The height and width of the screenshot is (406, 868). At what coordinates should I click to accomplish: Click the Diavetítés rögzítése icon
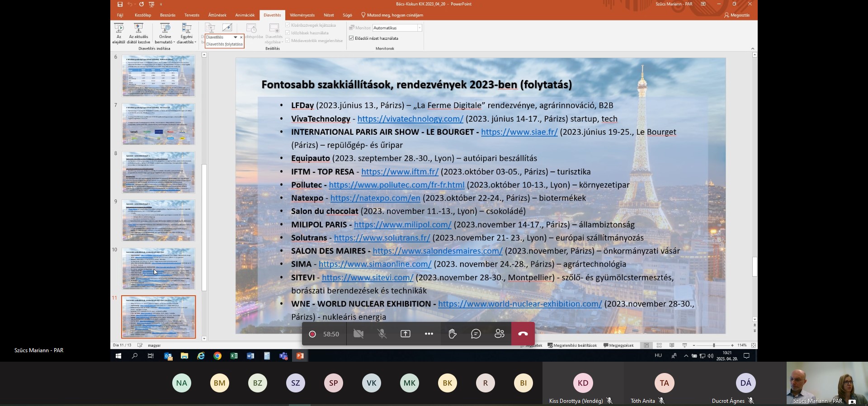274,28
